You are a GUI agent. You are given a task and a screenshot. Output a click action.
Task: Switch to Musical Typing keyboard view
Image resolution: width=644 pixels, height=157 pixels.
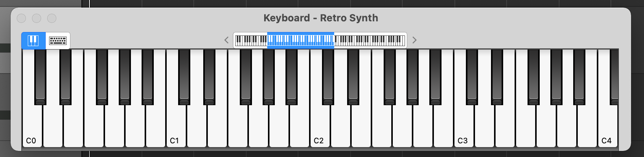(58, 40)
